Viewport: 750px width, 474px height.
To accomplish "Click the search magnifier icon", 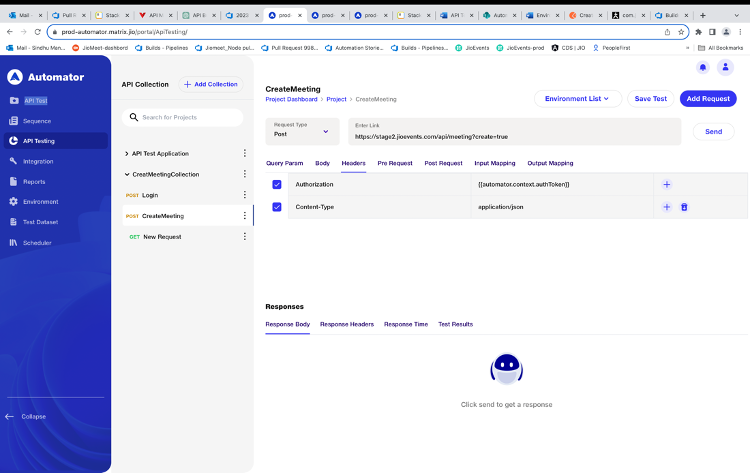I will pos(134,117).
